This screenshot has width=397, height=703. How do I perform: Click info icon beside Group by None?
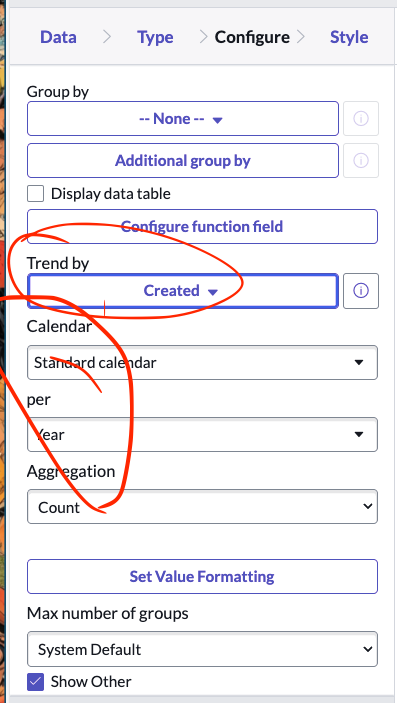(x=361, y=118)
